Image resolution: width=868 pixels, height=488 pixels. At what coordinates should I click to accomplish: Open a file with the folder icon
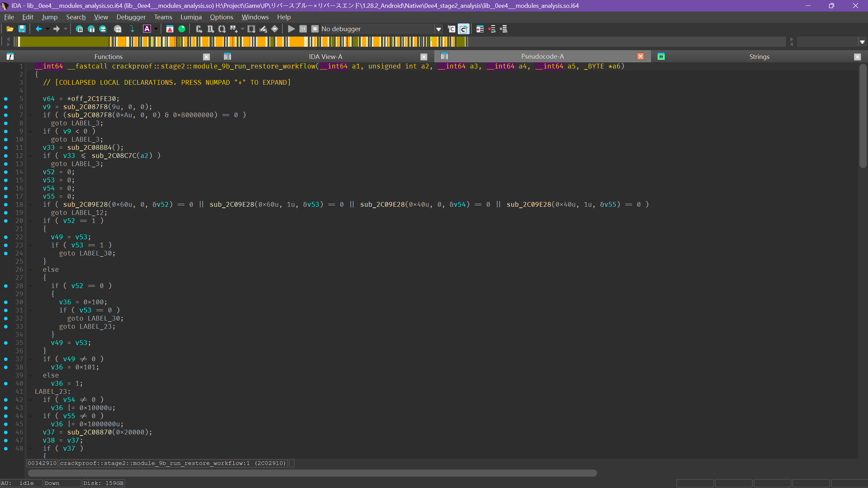tap(10, 29)
